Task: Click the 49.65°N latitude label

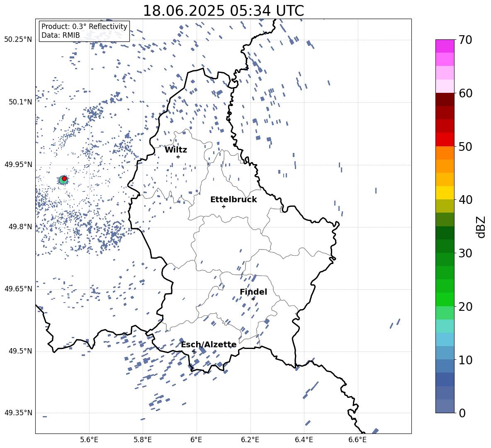Action: (18, 289)
